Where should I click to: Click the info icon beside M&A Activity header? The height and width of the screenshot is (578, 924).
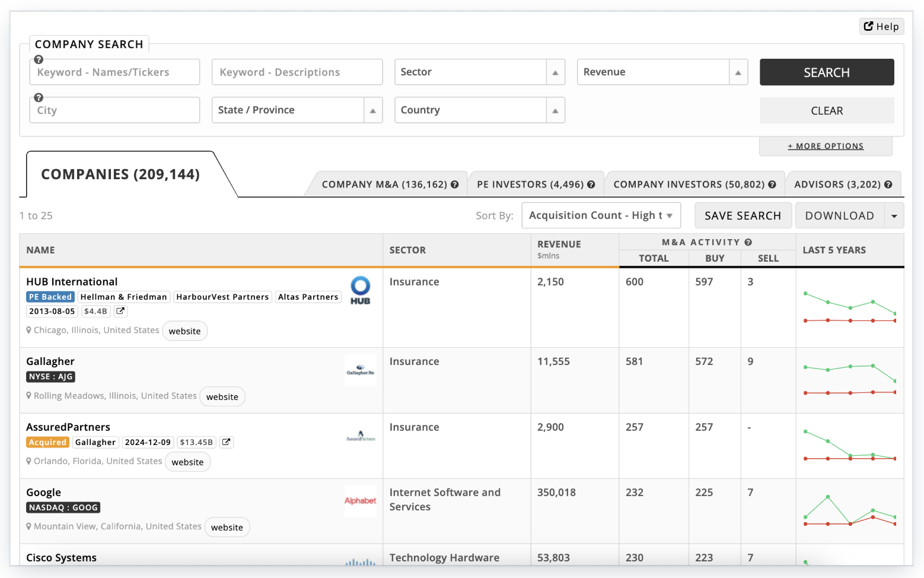tap(748, 242)
